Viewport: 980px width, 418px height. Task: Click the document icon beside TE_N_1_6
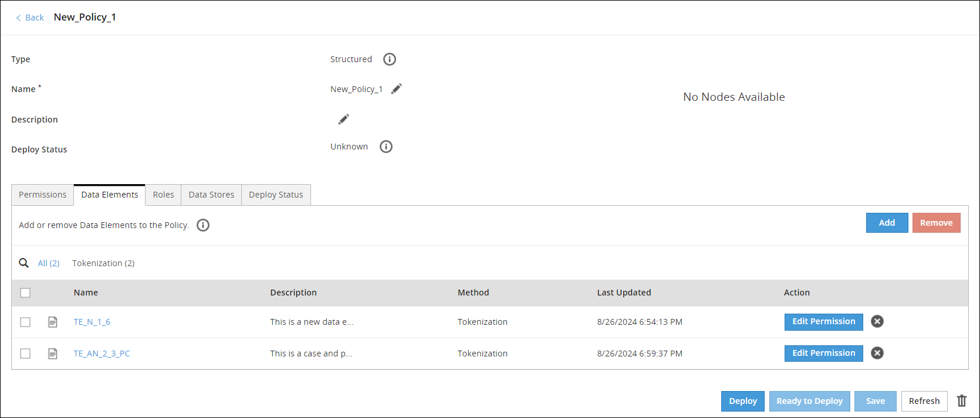point(53,322)
